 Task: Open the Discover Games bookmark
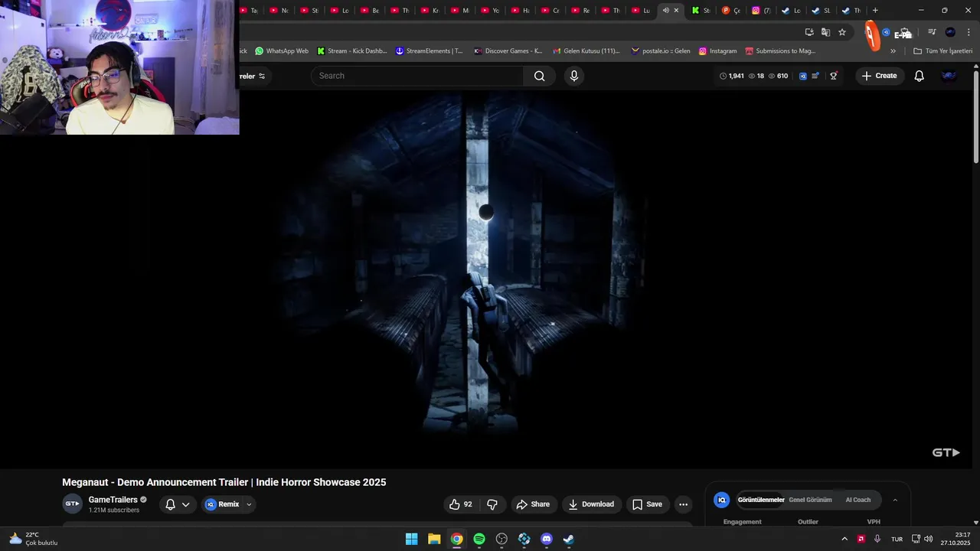pyautogui.click(x=508, y=51)
